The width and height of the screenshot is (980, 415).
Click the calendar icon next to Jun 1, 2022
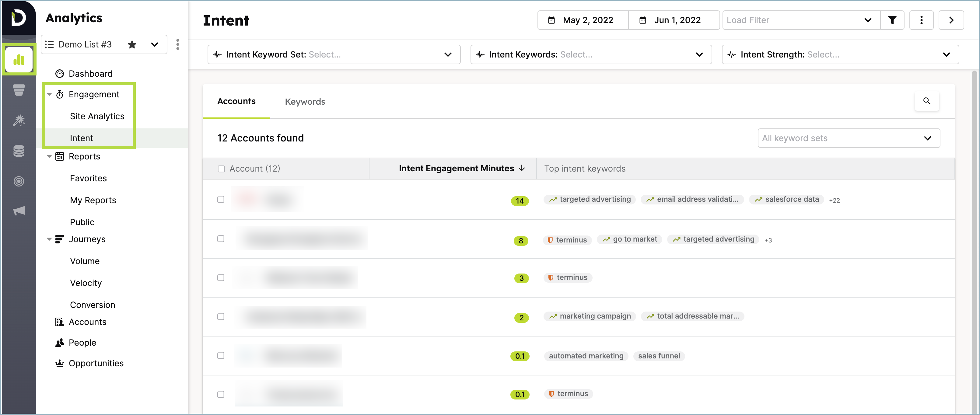click(642, 20)
